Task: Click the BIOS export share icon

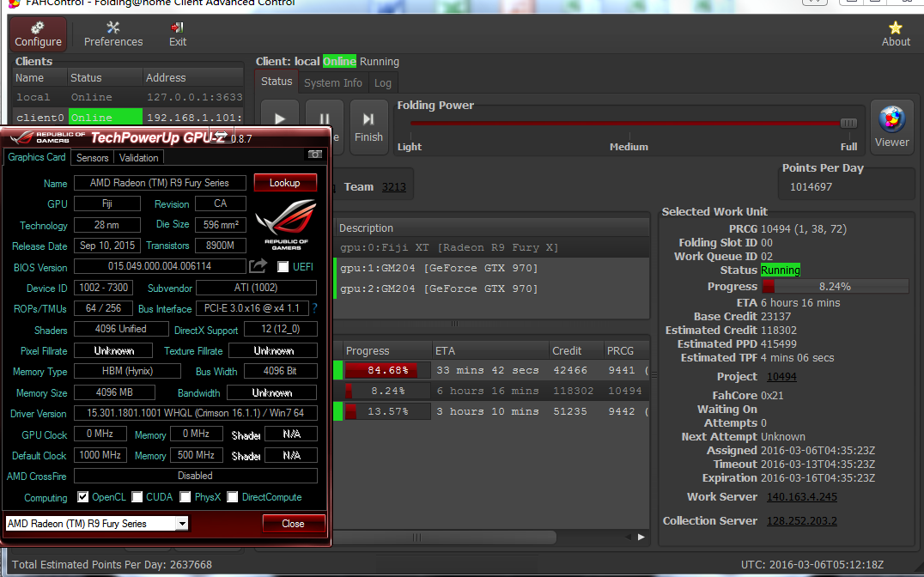Action: pyautogui.click(x=258, y=266)
